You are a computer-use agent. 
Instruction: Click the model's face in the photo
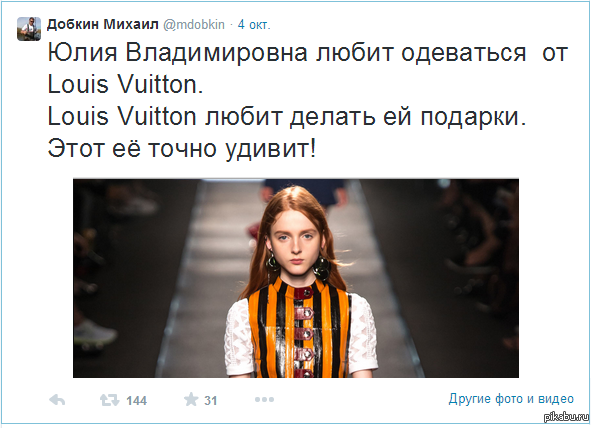point(296,242)
